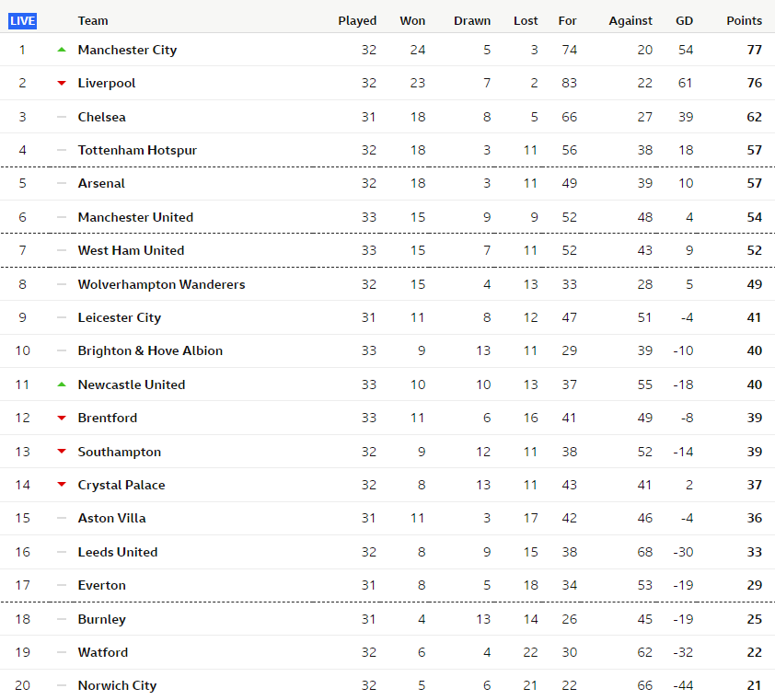Click the Against column header

coord(630,21)
